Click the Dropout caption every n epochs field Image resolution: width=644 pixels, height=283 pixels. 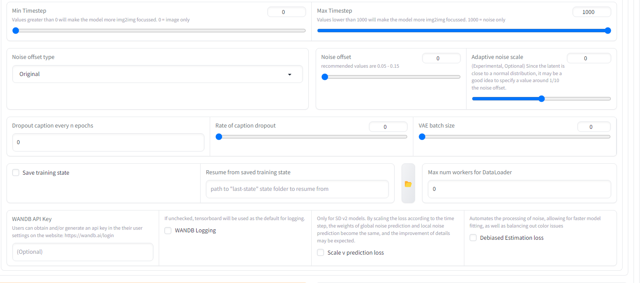(108, 142)
